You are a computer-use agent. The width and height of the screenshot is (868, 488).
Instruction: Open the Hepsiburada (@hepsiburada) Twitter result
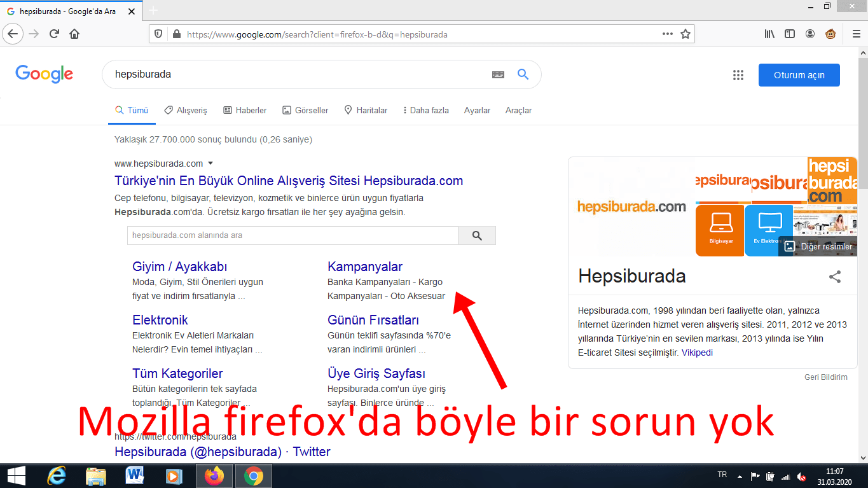(223, 452)
